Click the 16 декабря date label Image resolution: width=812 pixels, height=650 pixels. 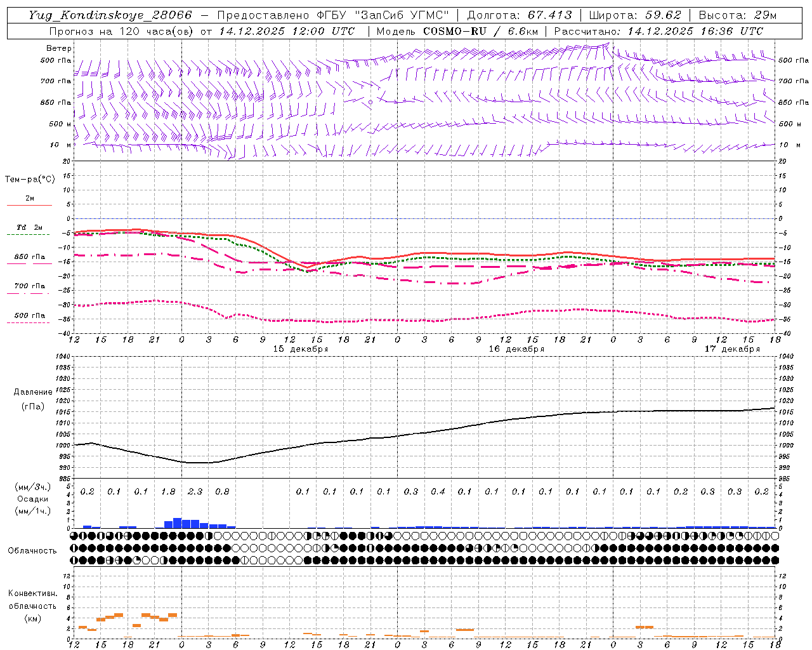(x=516, y=349)
